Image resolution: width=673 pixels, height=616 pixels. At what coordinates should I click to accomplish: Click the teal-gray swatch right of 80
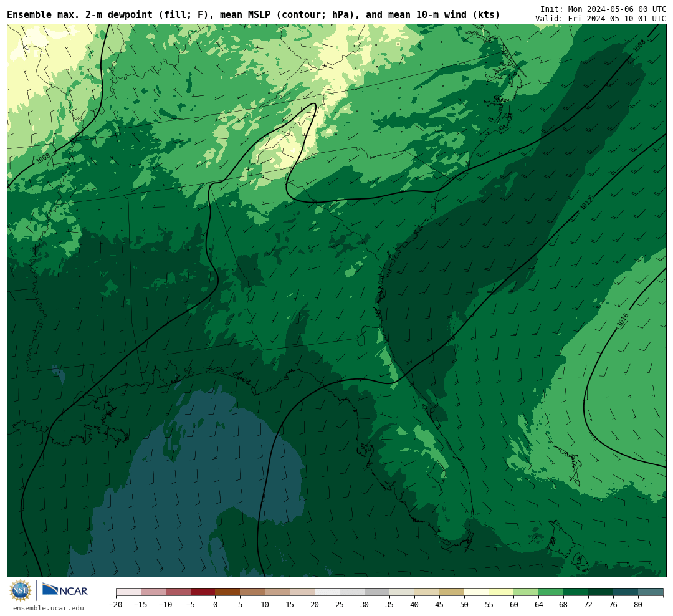point(651,592)
